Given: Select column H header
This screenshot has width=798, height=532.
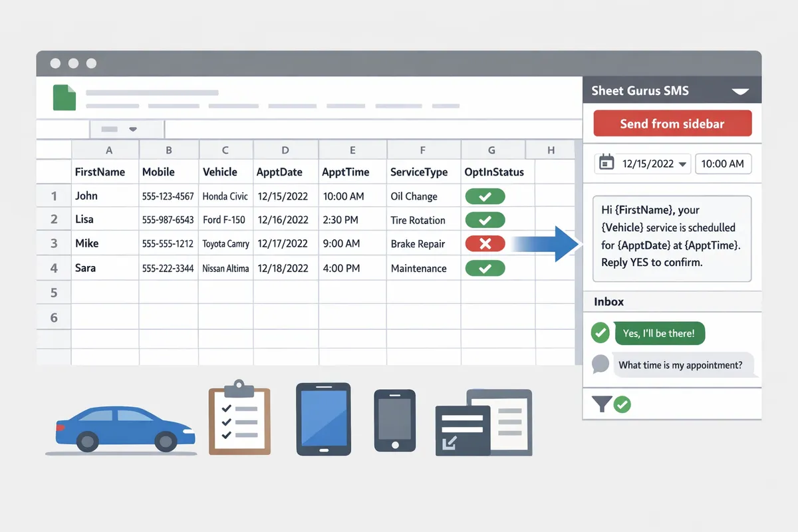Looking at the screenshot, I should point(551,150).
